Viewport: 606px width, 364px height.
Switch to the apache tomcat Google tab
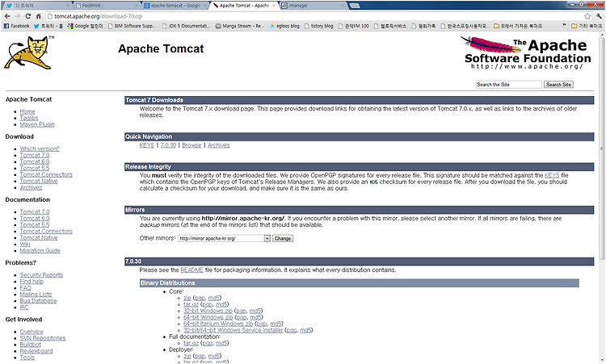[175, 6]
